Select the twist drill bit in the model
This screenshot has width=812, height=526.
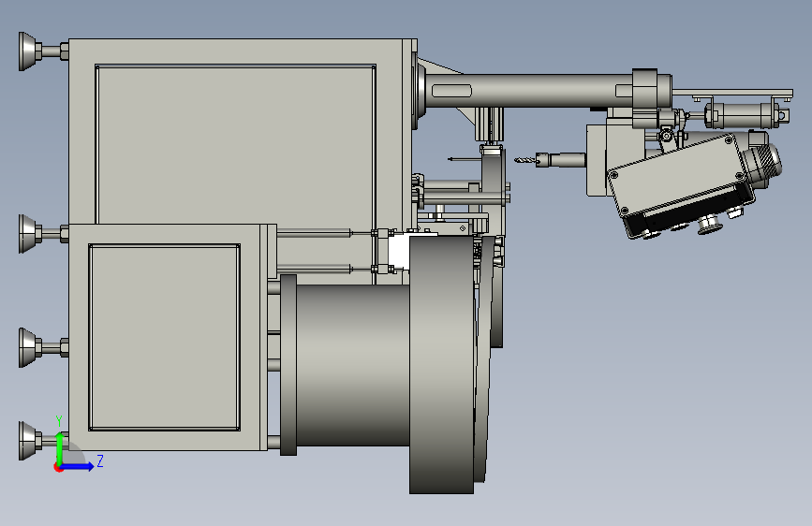524,160
